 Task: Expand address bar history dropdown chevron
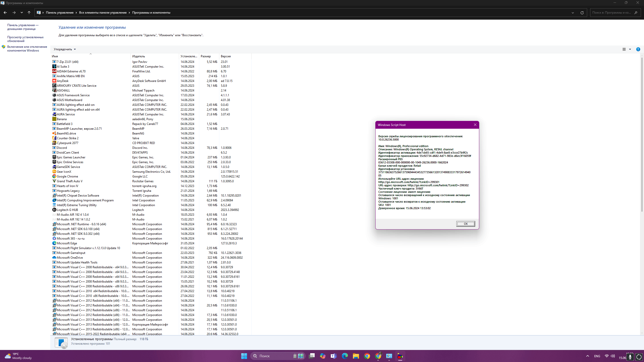pos(573,13)
